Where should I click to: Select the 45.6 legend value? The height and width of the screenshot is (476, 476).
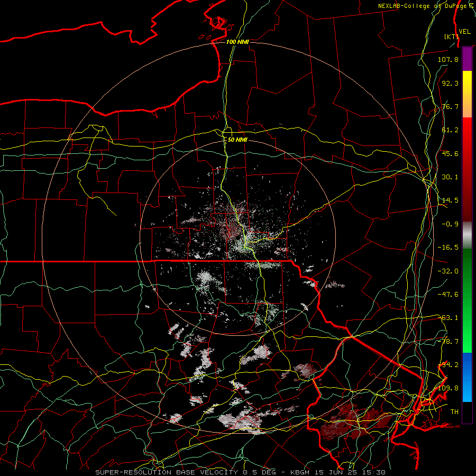tap(450, 153)
